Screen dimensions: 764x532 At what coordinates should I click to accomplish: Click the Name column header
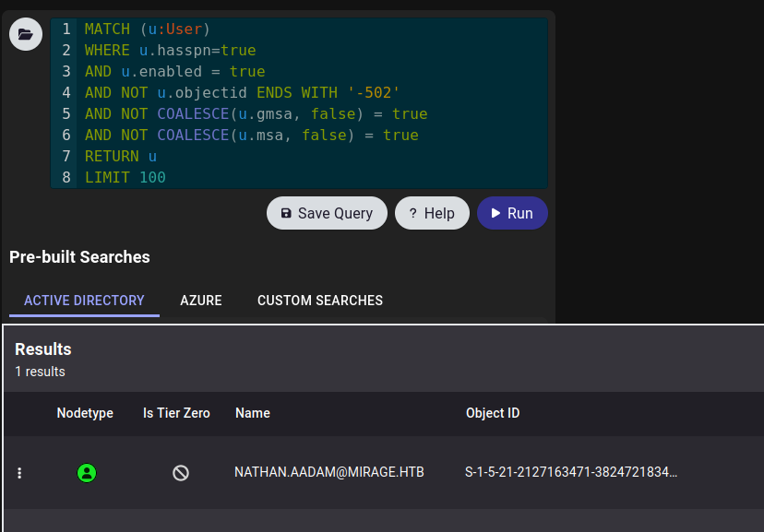click(253, 413)
